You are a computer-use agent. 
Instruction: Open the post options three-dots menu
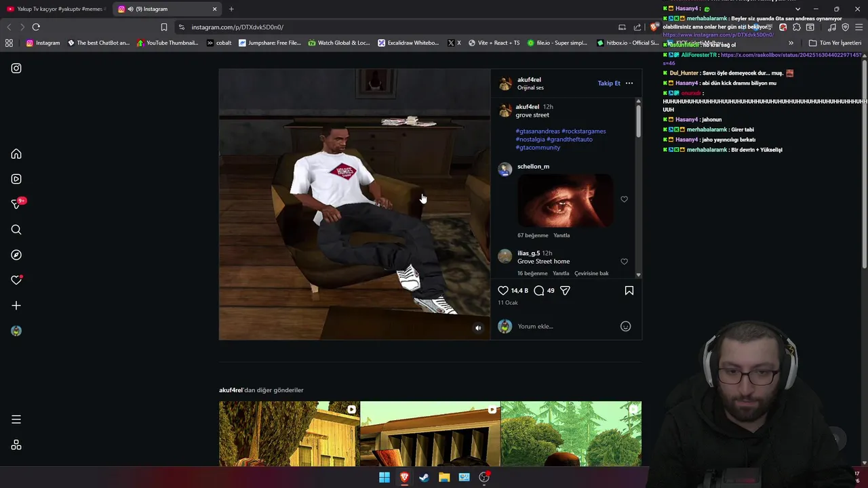click(x=629, y=83)
